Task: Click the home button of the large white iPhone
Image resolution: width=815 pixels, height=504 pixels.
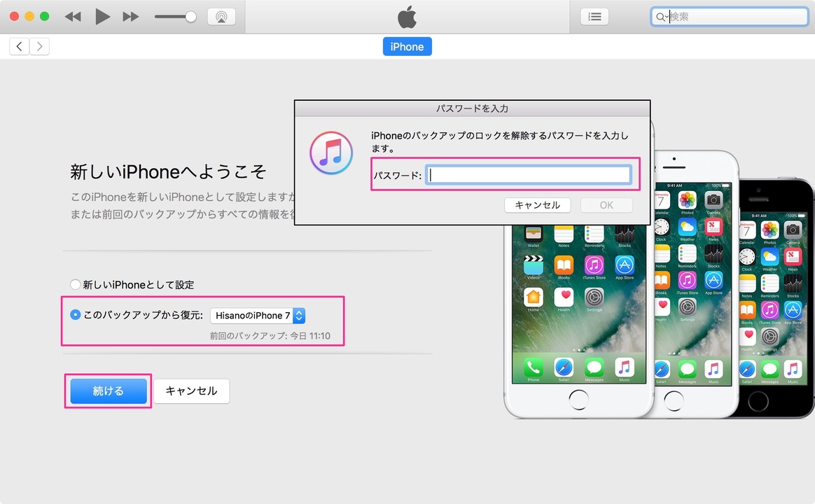Action: [578, 400]
